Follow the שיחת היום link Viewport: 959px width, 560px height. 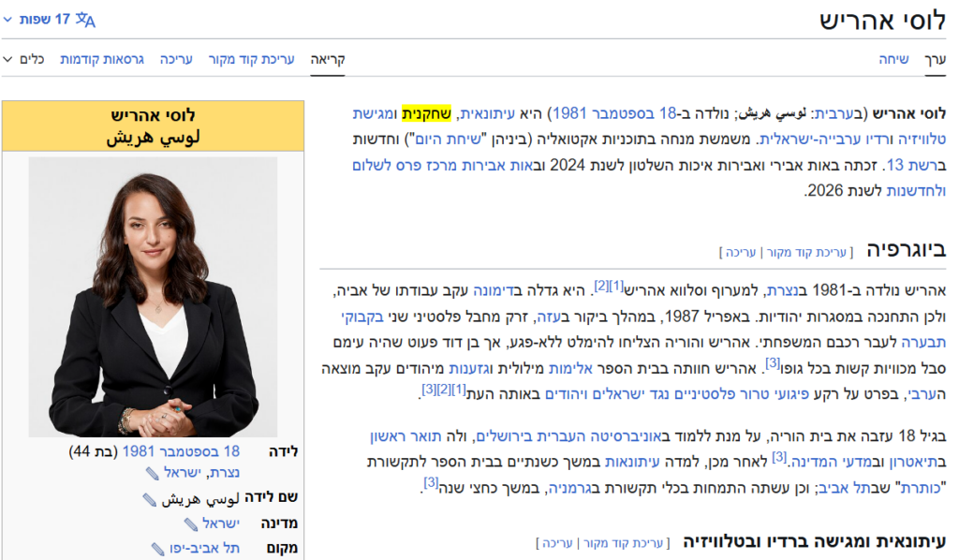pyautogui.click(x=448, y=139)
